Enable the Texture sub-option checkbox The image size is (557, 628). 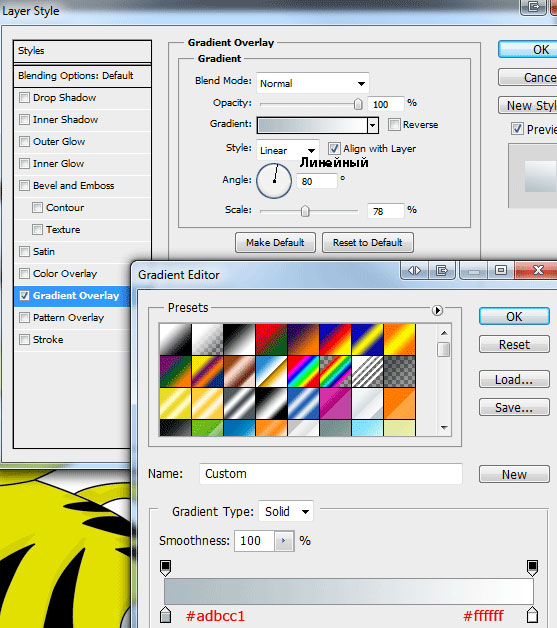point(37,229)
